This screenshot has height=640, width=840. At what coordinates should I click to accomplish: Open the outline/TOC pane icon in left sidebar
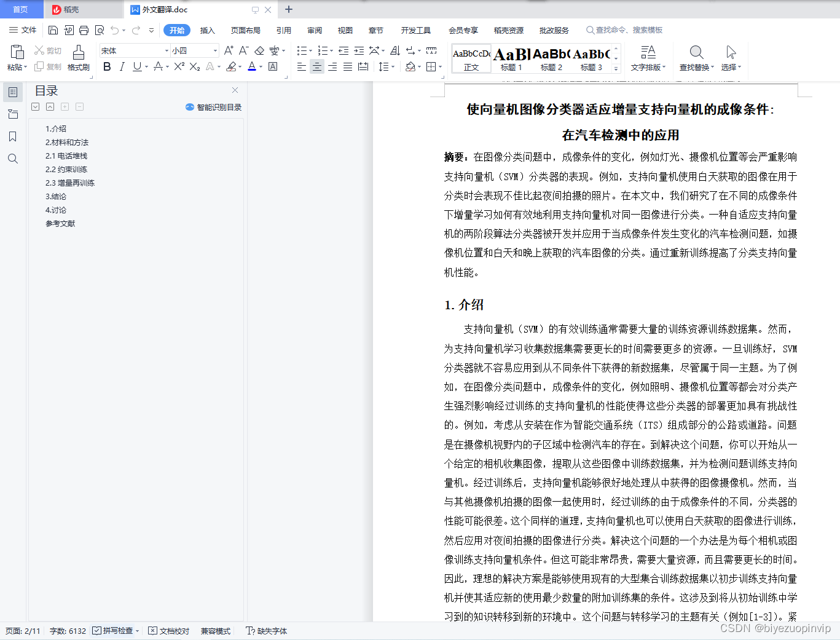(13, 92)
